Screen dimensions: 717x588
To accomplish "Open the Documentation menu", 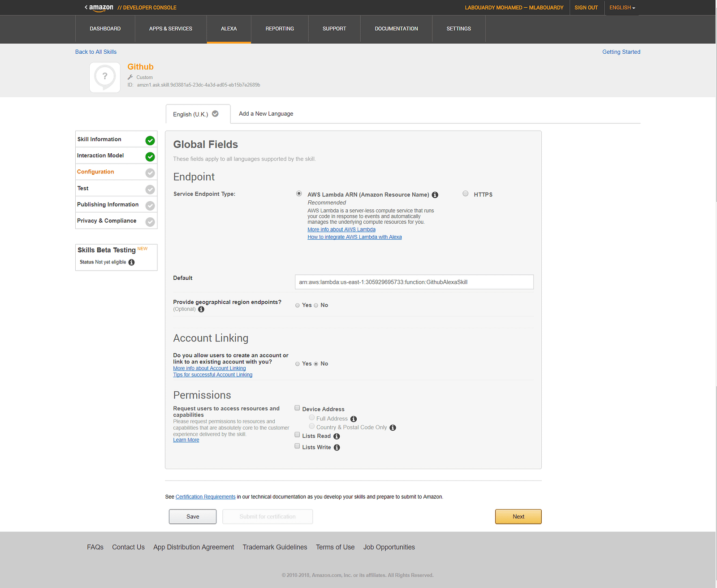I will [397, 29].
